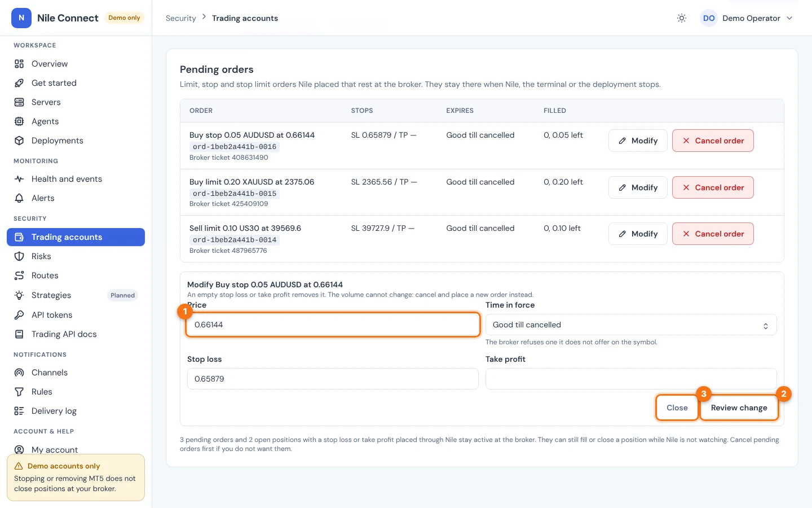This screenshot has height=508, width=812.
Task: Open API tokens page
Action: [x=76, y=315]
